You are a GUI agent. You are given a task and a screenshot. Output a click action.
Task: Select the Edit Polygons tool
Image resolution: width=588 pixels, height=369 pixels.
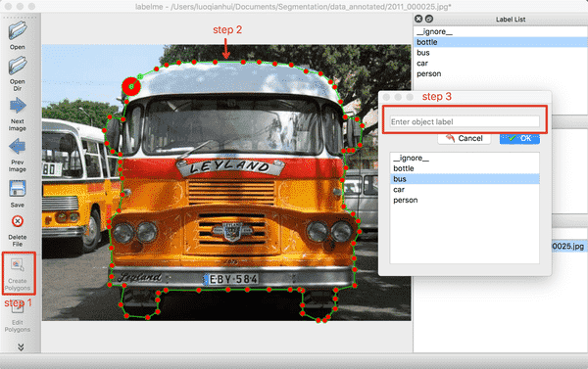pos(18,316)
